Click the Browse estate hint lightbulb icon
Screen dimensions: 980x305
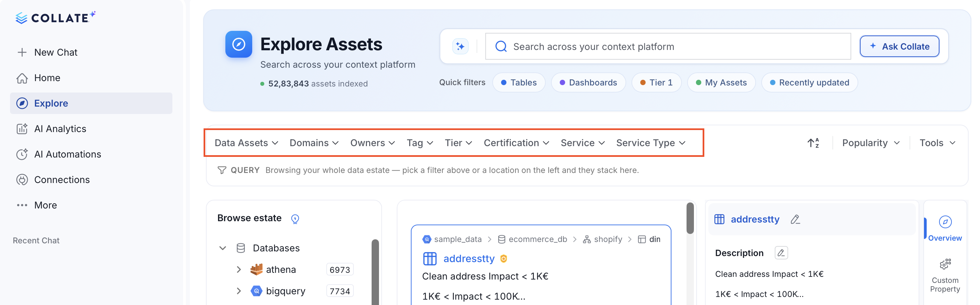coord(295,219)
